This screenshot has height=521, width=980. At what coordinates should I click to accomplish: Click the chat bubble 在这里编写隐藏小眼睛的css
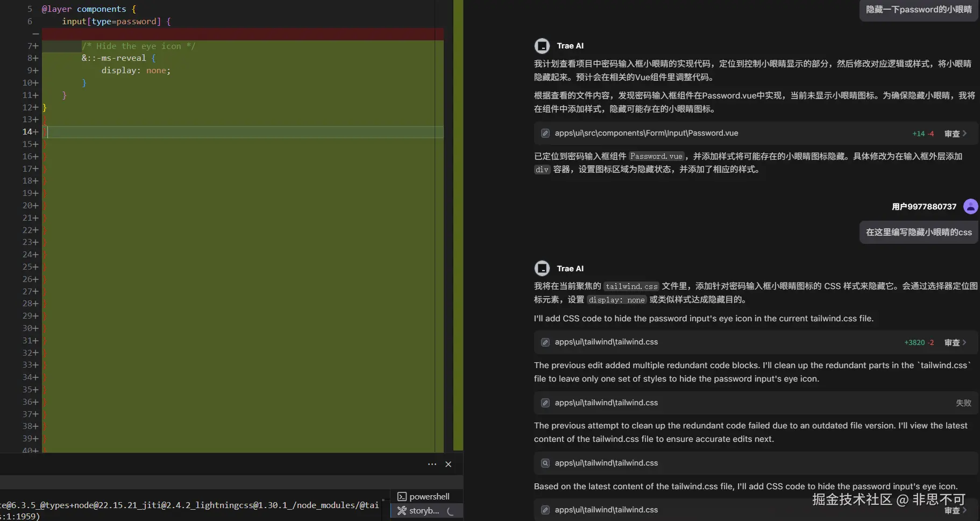pos(918,232)
